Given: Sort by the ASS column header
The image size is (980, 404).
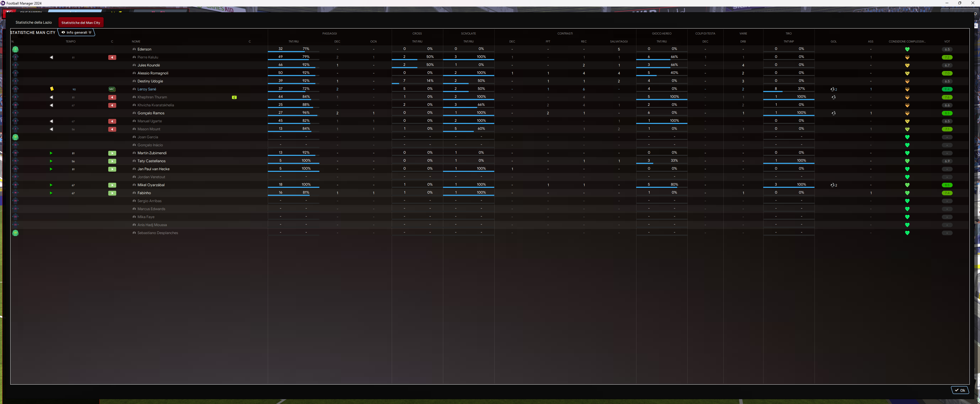Looking at the screenshot, I should coord(871,42).
